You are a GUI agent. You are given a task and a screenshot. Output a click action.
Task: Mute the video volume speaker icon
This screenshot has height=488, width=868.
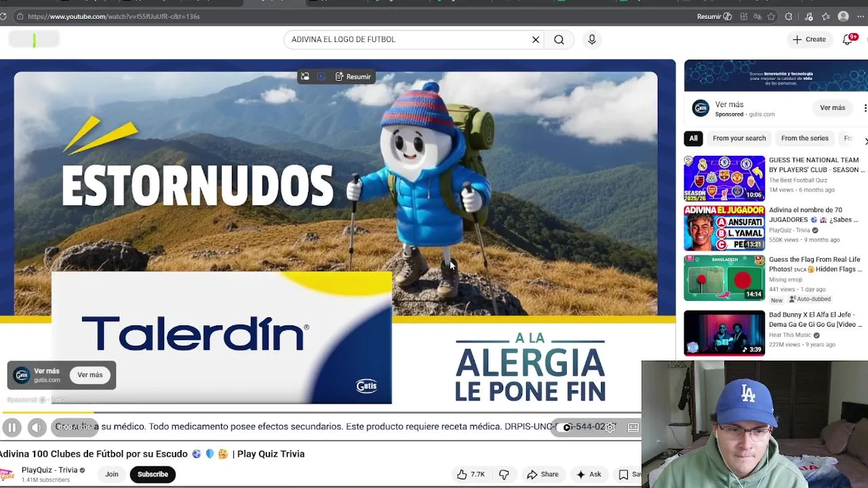coord(37,428)
